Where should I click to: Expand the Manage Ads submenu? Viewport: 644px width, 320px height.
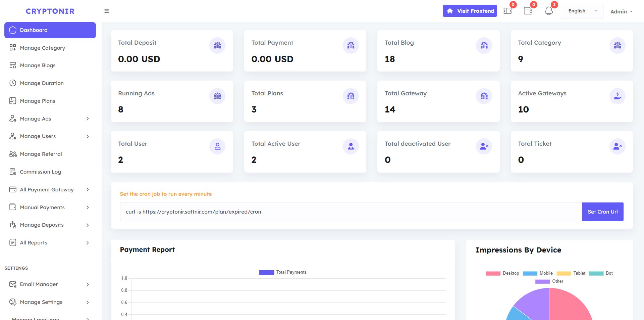coord(50,119)
